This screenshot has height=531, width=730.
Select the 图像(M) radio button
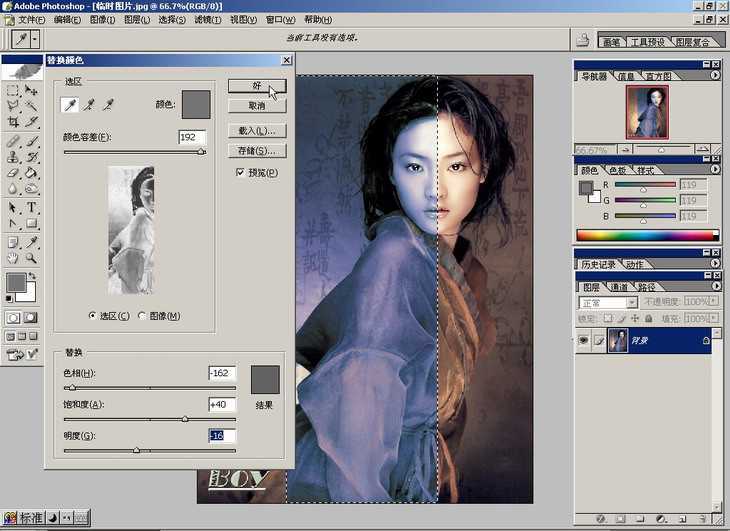point(142,316)
